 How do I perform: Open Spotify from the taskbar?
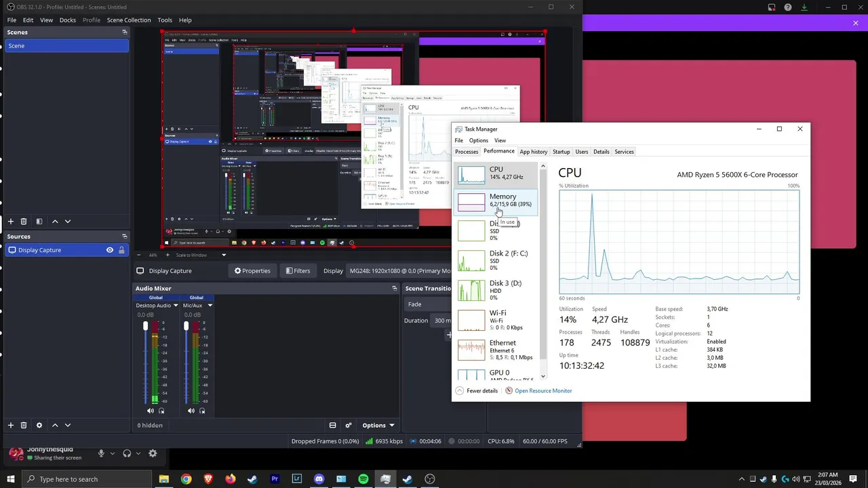pos(363,479)
